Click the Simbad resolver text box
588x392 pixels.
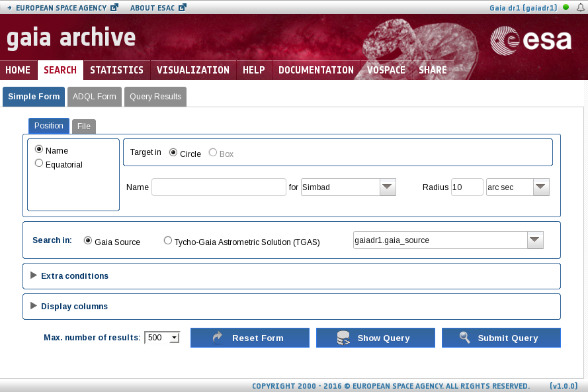341,187
